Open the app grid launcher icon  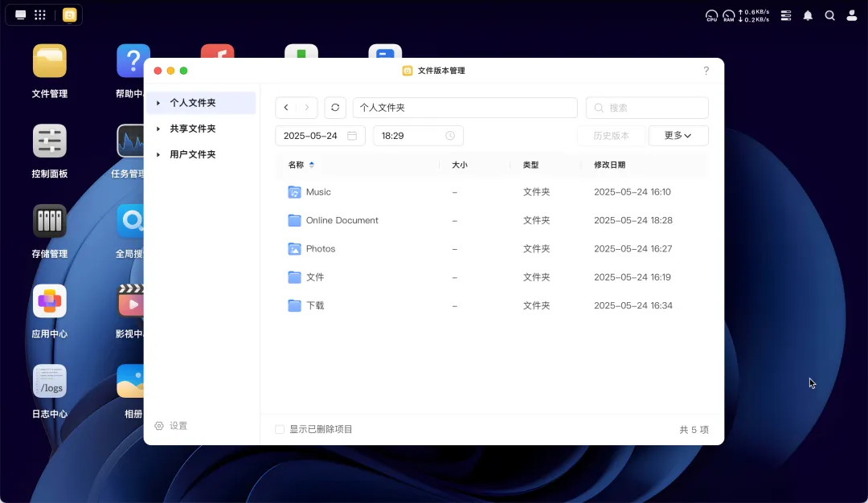(x=40, y=15)
